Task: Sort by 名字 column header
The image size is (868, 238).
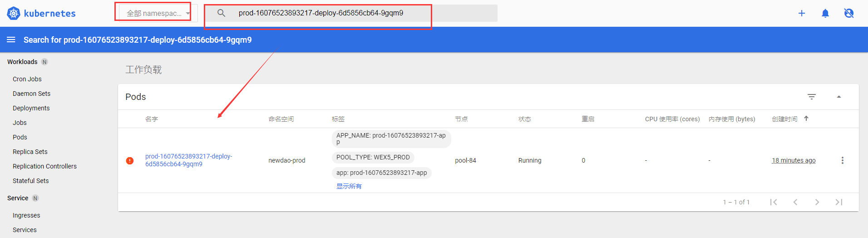Action: pos(152,119)
